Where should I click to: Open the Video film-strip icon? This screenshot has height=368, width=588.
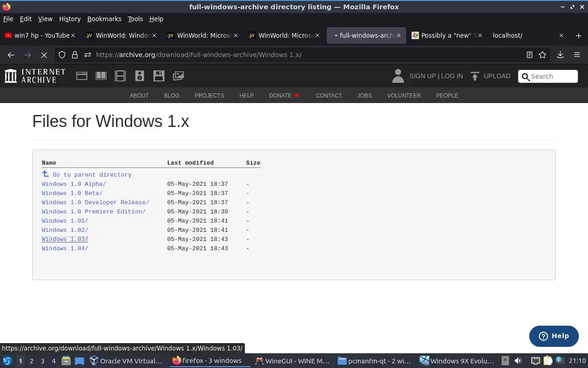click(x=120, y=76)
